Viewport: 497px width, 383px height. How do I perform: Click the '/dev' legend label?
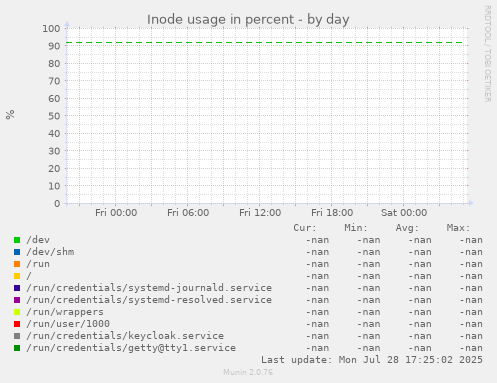click(38, 240)
